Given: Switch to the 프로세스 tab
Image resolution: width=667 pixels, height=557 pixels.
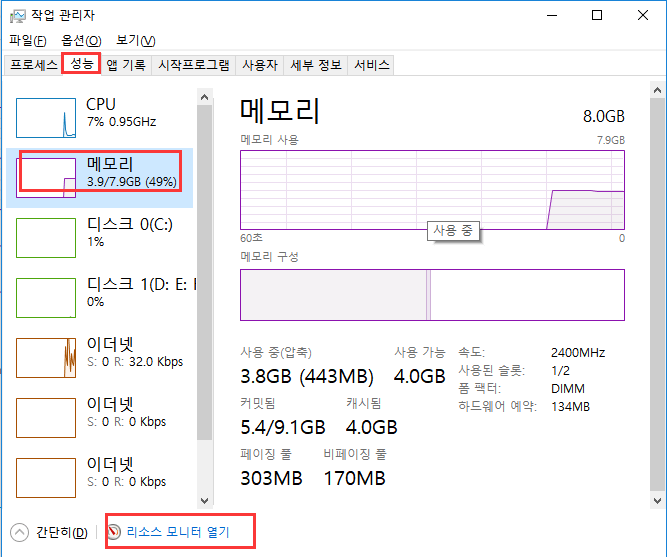Looking at the screenshot, I should [33, 65].
